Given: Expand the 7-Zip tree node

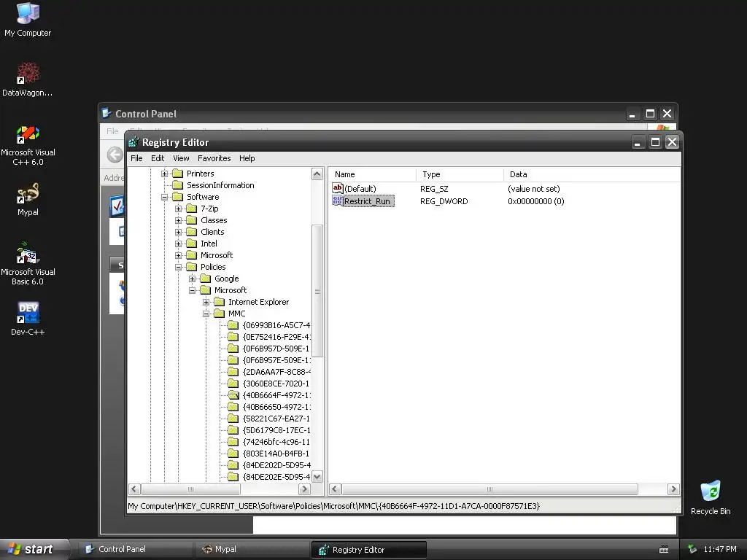Looking at the screenshot, I should point(178,209).
